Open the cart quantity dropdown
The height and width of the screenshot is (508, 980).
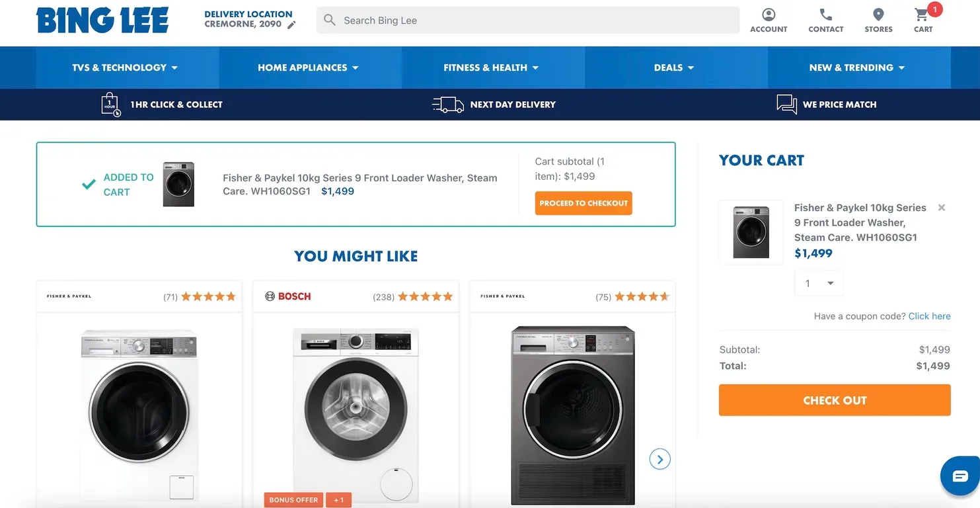[x=819, y=282]
